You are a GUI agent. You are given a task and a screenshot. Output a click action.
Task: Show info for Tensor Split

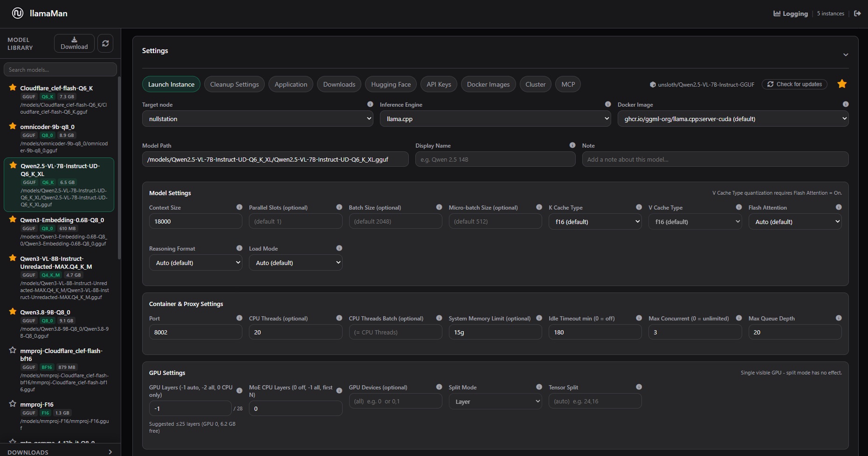[x=639, y=387]
